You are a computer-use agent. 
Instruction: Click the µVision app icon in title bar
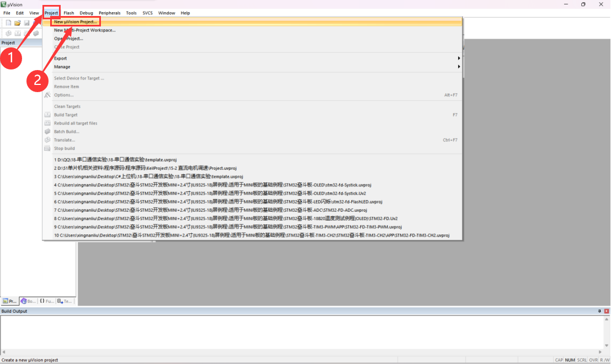(3, 4)
